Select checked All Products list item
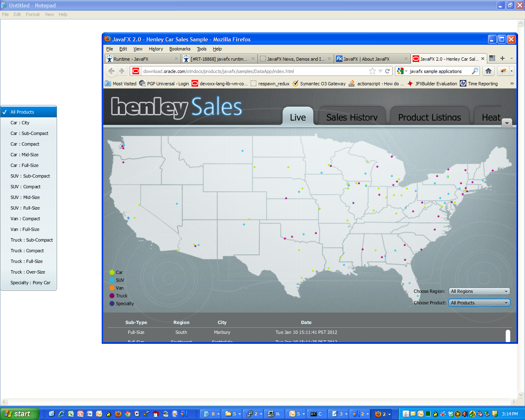525x420 pixels. (x=29, y=112)
